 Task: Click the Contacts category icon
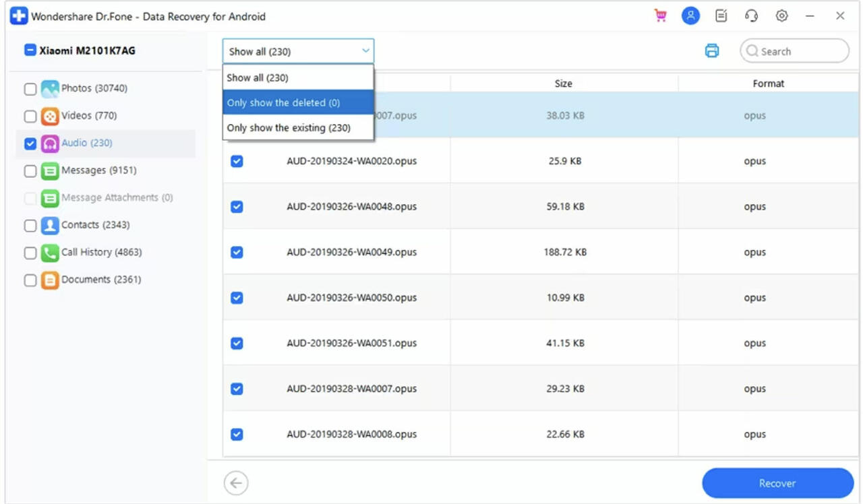(x=50, y=225)
